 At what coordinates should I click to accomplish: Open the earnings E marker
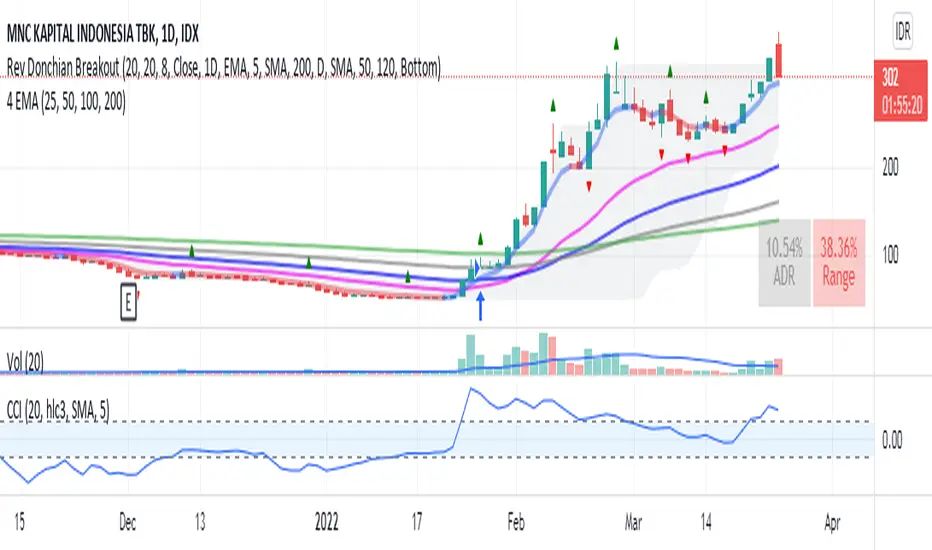[x=128, y=303]
